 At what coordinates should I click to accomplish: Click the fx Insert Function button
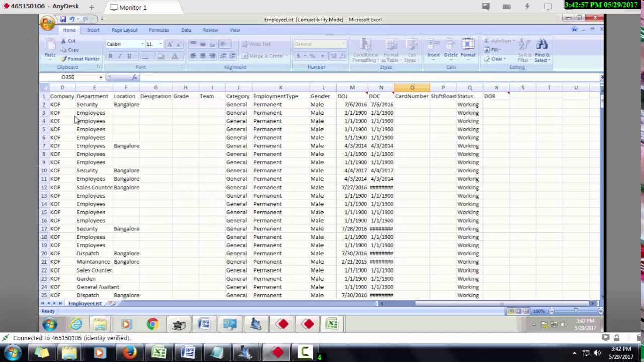pos(134,77)
